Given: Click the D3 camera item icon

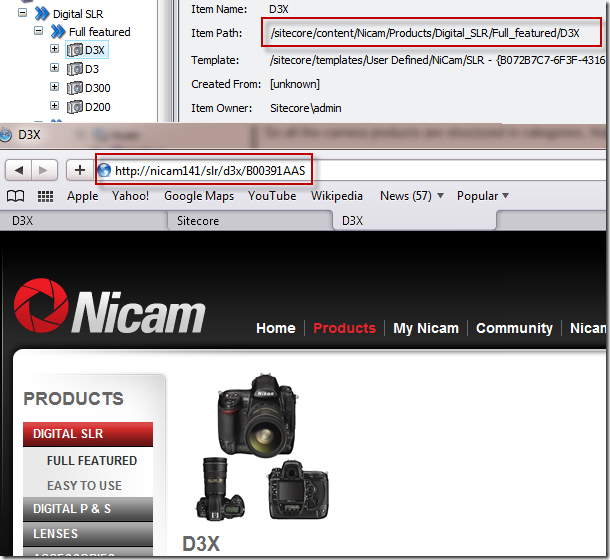Looking at the screenshot, I should [x=75, y=69].
